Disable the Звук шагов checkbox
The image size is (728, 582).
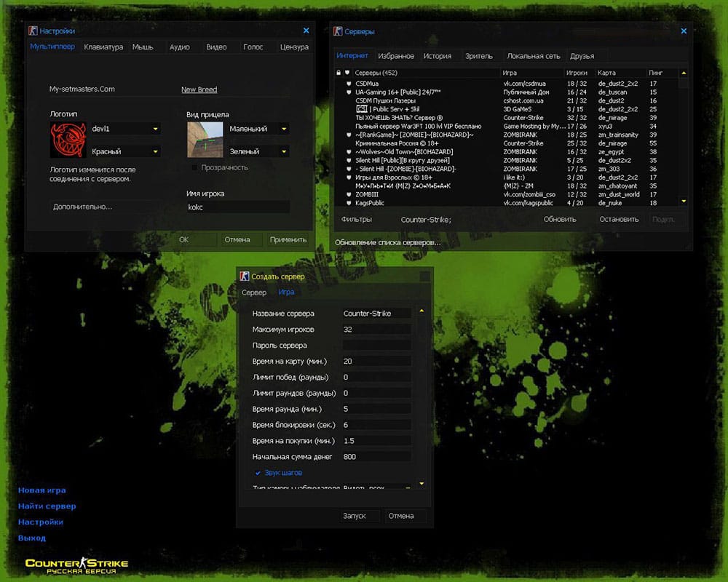click(258, 473)
